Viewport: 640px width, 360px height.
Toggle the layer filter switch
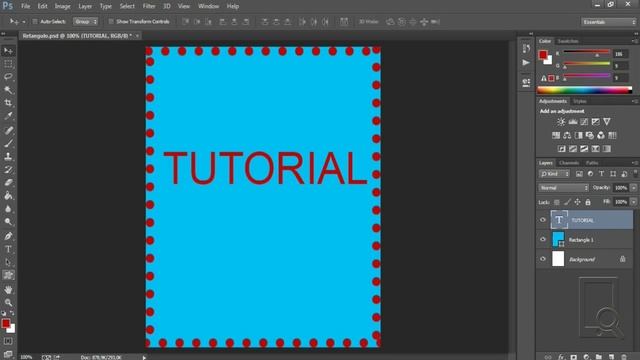635,174
